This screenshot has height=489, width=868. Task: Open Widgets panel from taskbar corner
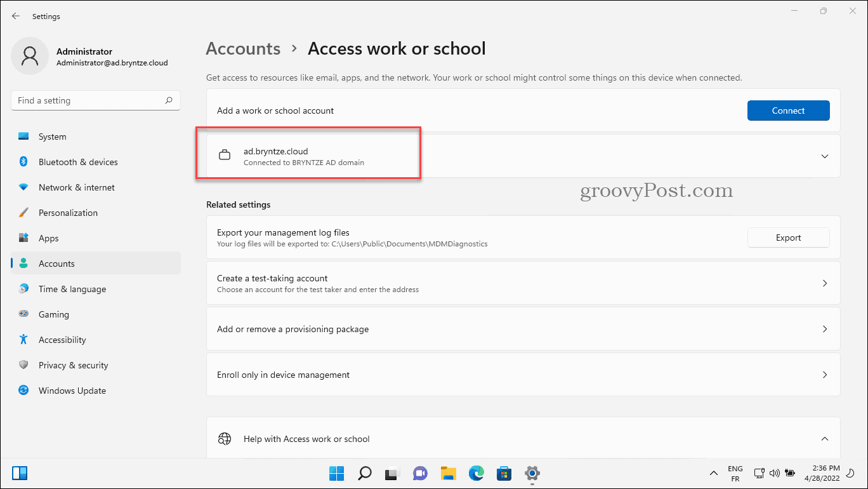(x=20, y=473)
